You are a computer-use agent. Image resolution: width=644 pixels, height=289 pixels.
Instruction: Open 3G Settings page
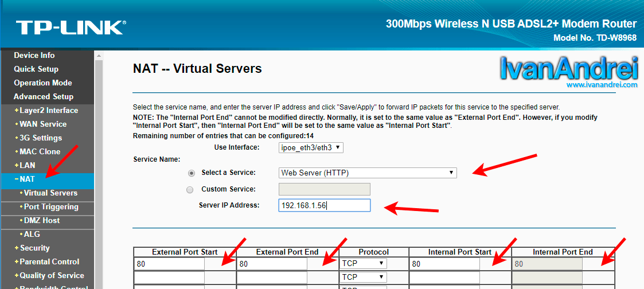click(x=41, y=138)
